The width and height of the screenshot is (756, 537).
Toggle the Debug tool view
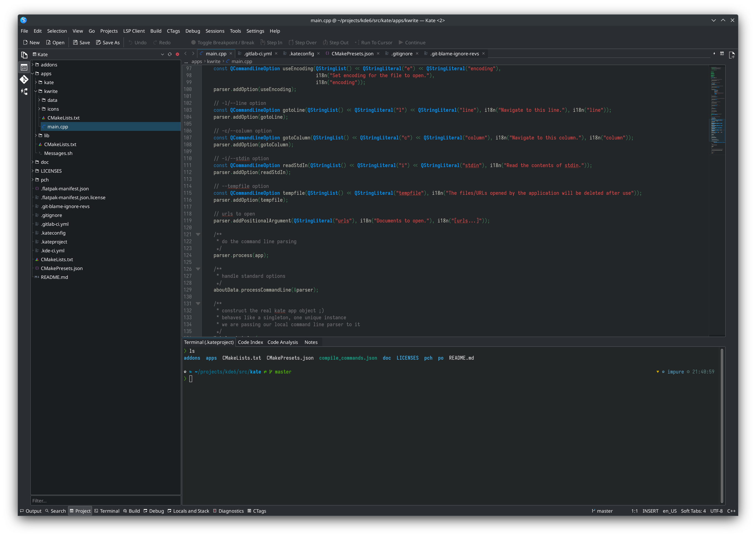click(154, 511)
